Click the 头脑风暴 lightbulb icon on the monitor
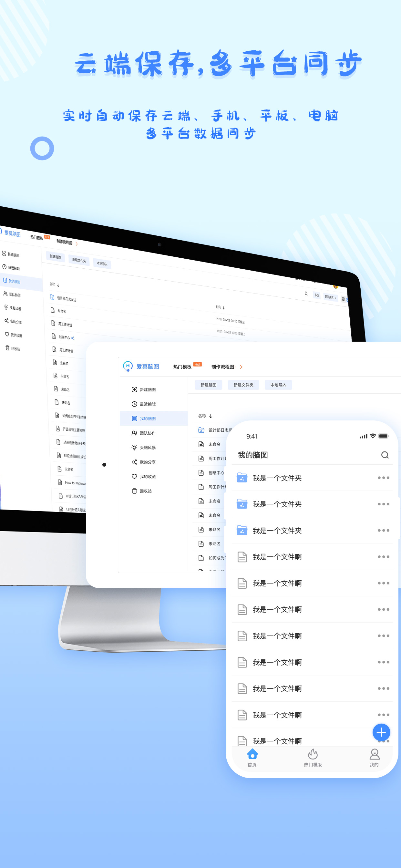Screen dimensions: 401x868 [x=6, y=307]
